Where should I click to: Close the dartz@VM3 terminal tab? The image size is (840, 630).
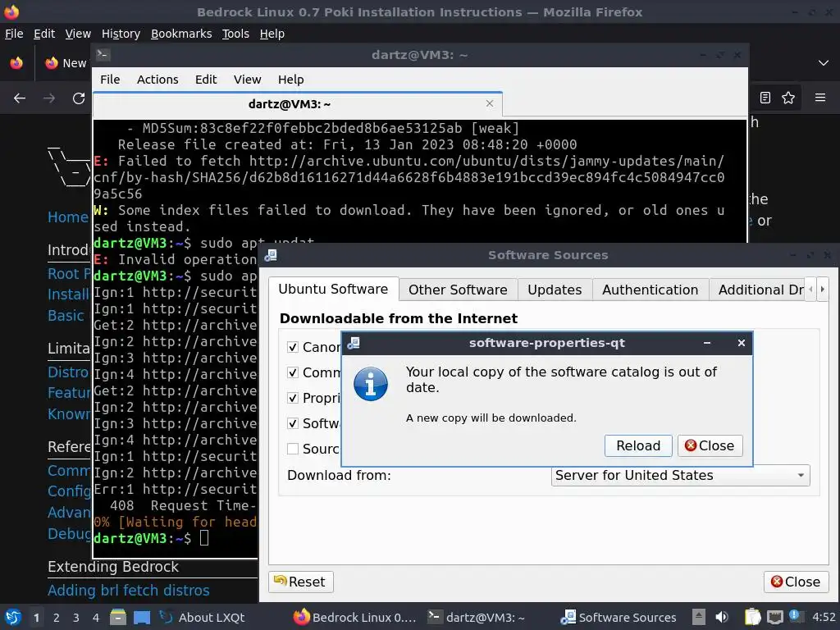click(x=490, y=103)
